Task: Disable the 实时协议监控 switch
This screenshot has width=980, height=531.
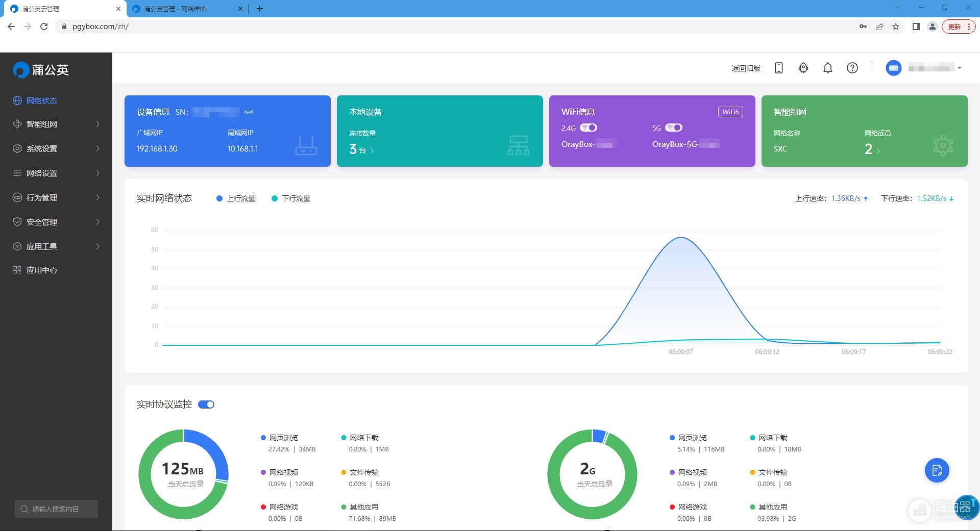Action: pos(206,404)
